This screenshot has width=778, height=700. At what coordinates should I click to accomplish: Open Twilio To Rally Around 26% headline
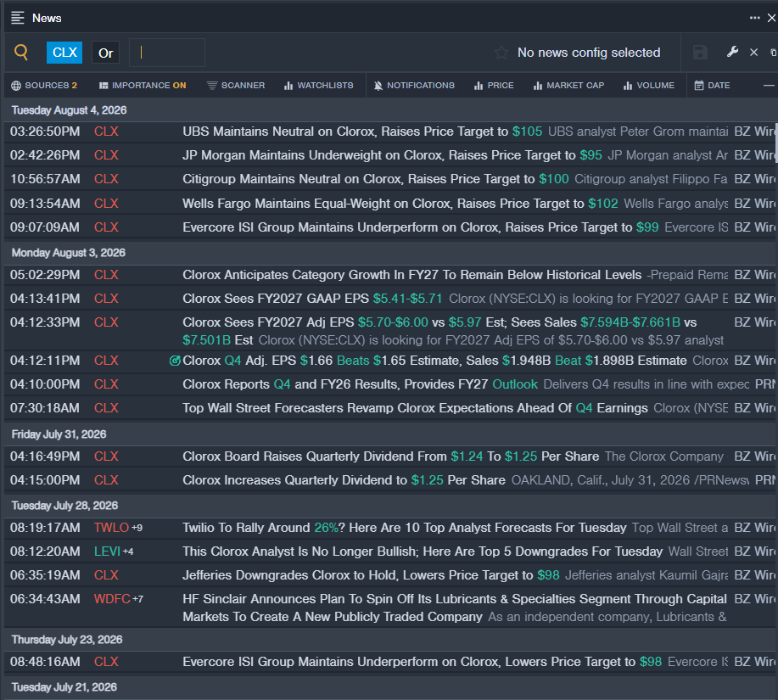pyautogui.click(x=405, y=528)
